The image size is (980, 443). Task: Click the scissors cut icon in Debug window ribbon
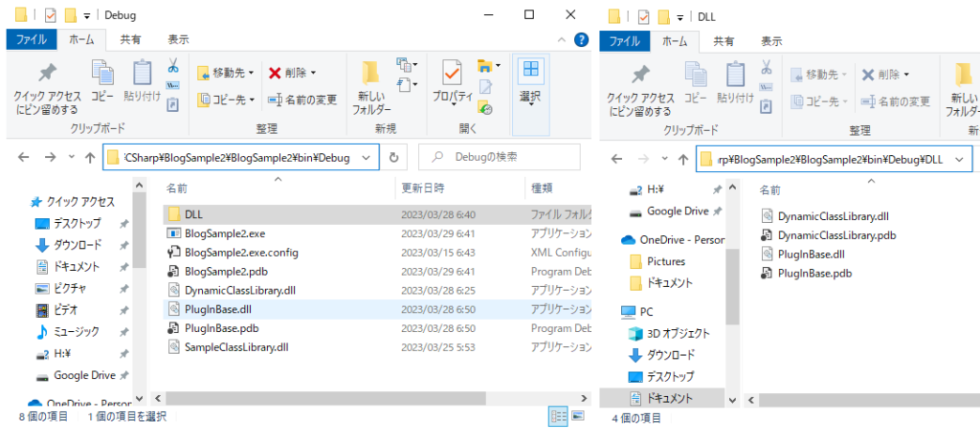pos(173,66)
